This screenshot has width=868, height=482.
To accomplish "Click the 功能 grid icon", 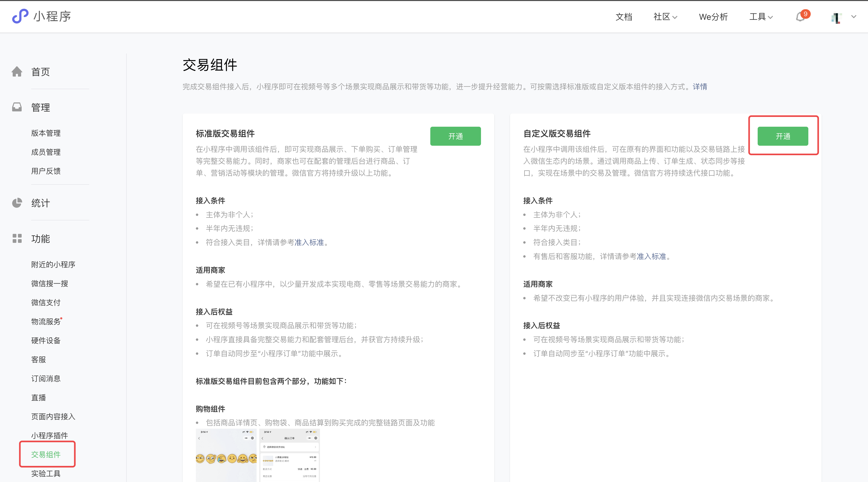I will (17, 238).
